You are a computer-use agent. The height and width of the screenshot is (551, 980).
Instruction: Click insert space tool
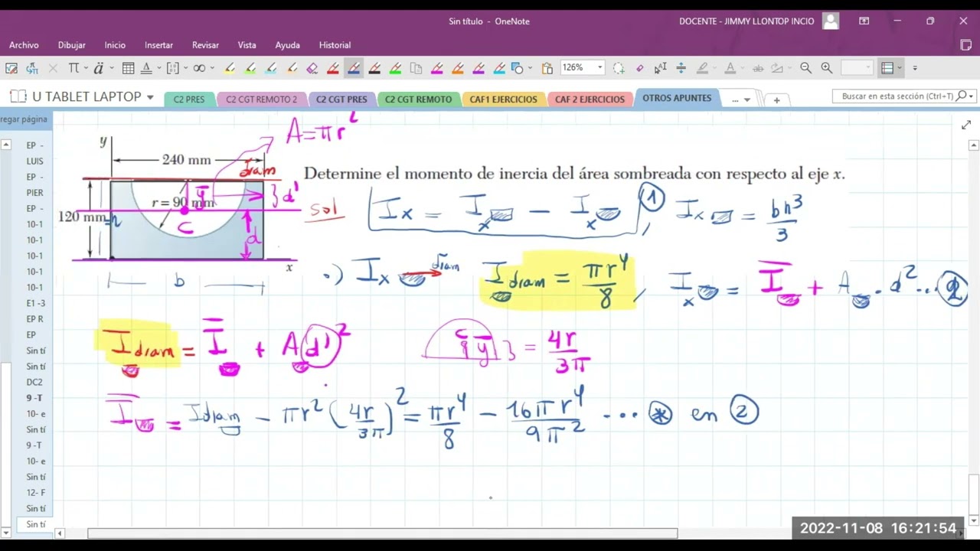(681, 68)
